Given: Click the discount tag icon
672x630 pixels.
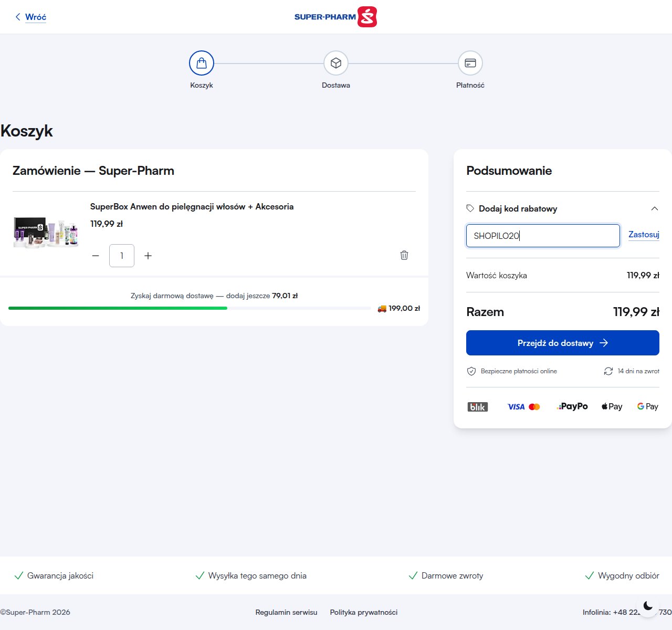Looking at the screenshot, I should coord(470,208).
